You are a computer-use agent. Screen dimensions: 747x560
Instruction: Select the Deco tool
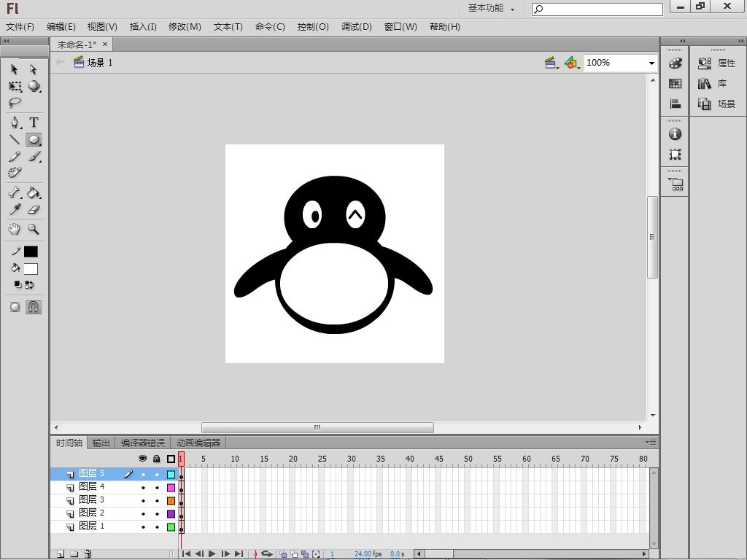click(15, 172)
